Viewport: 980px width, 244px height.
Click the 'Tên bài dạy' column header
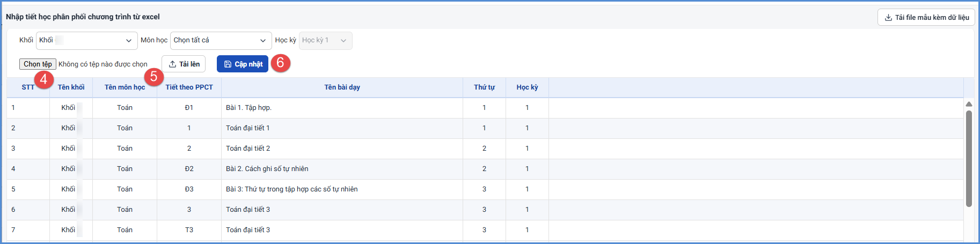click(342, 87)
